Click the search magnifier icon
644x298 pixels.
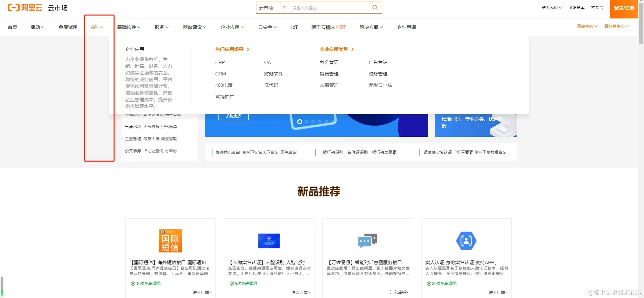(x=375, y=7)
